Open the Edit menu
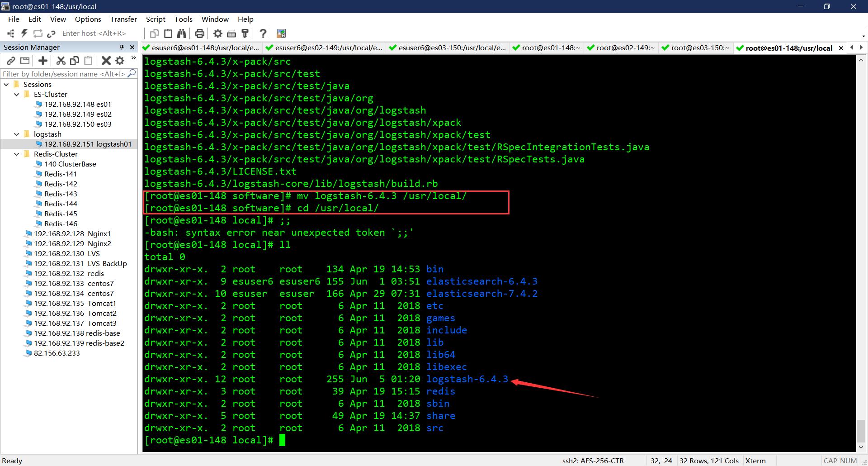Viewport: 868px width, 466px height. (34, 19)
